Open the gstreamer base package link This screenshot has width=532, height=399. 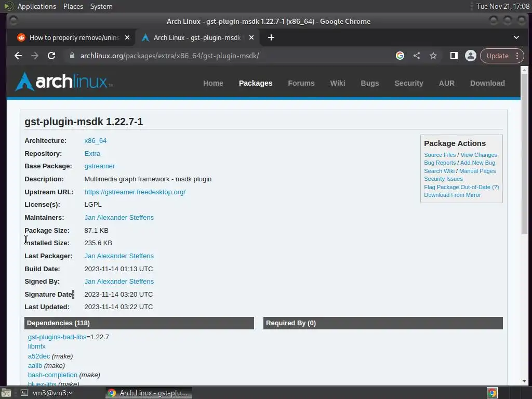[x=99, y=166]
